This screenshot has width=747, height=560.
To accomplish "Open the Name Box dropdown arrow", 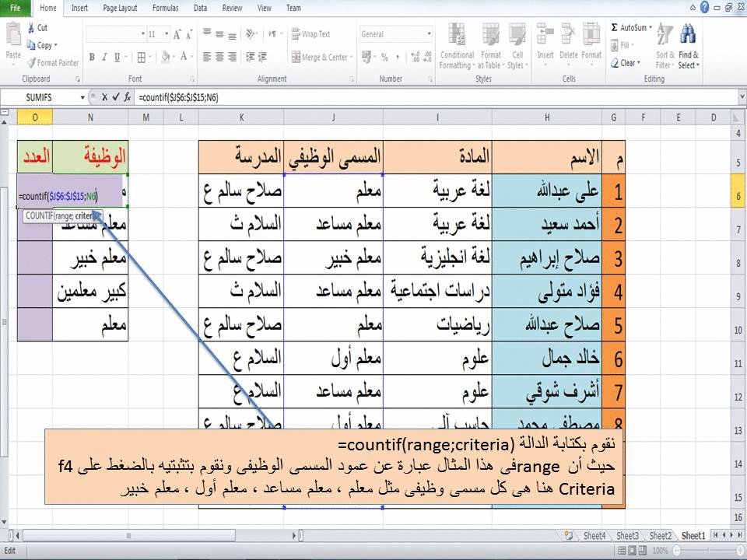I will pos(82,98).
